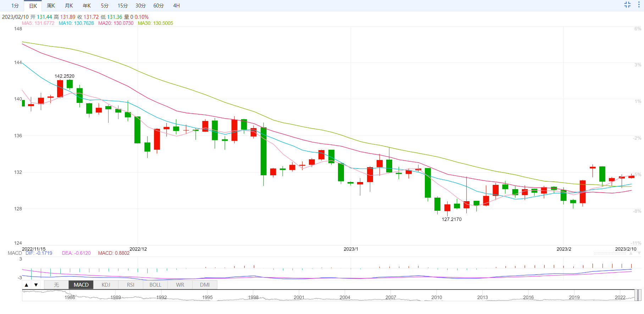Screen dimensions: 644x314
Task: Click the 2022/12 date axis label
Action: (x=138, y=249)
